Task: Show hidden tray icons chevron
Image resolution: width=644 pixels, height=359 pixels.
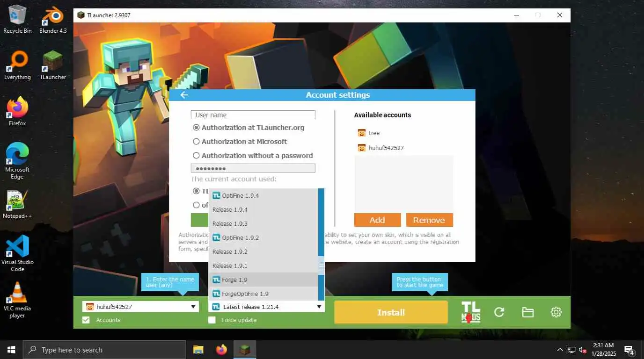Action: coord(560,350)
